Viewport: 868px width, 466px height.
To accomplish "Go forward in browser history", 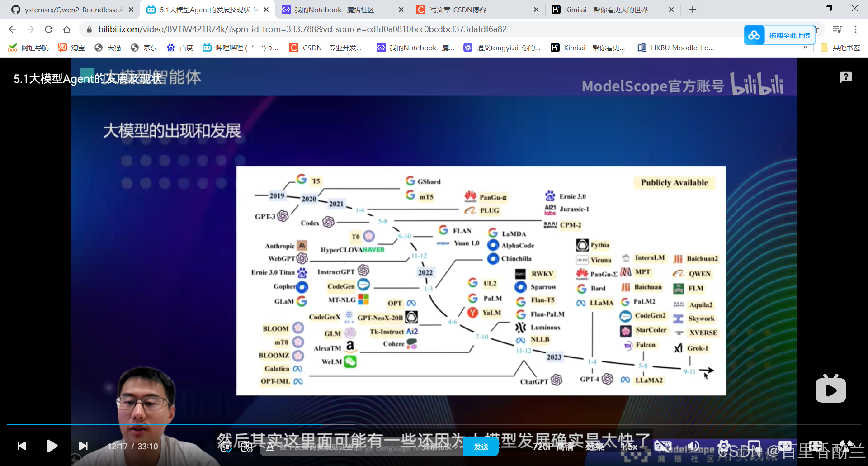I will (30, 29).
